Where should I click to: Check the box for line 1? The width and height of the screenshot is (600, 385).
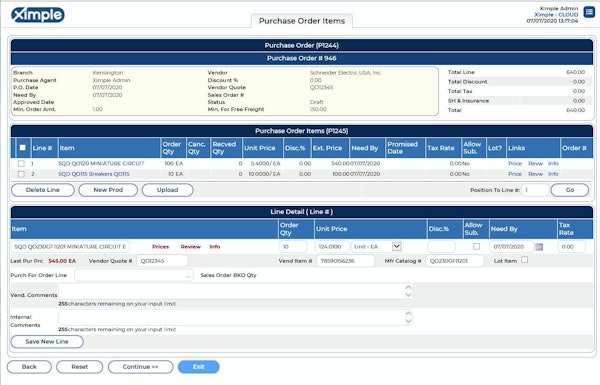(x=21, y=163)
